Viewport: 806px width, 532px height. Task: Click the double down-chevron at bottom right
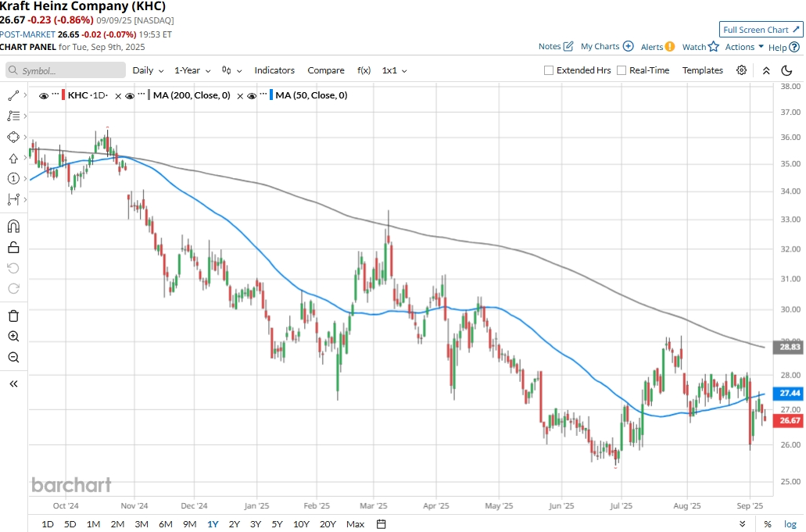click(742, 524)
